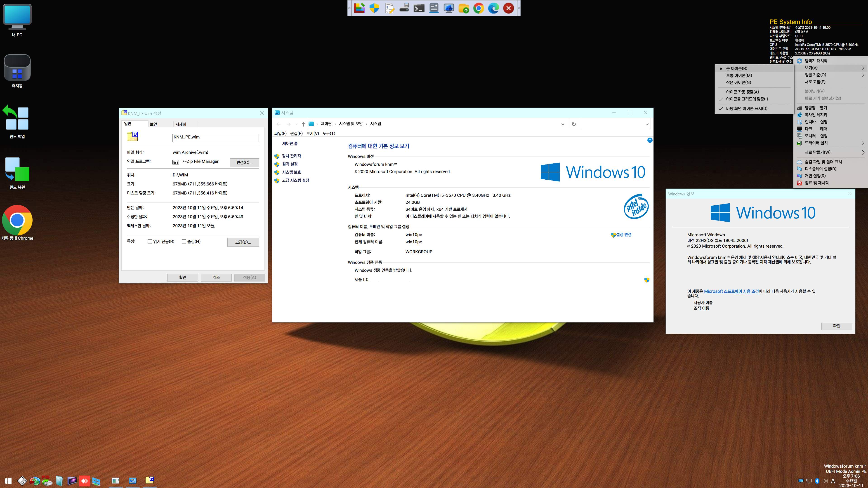Open the recent locations dropdown by navigation arrows
The image size is (868, 488).
pos(297,124)
